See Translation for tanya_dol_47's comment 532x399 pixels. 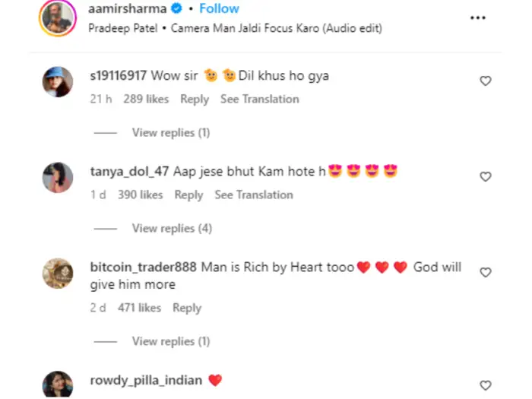[x=253, y=195]
